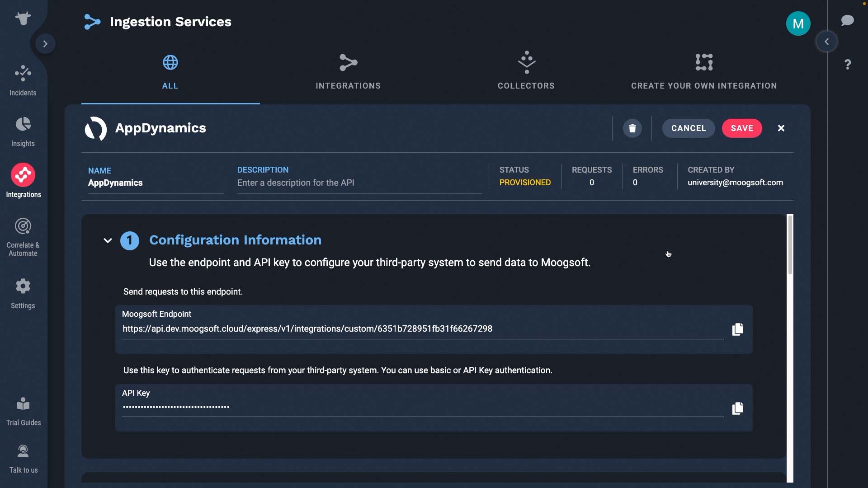The height and width of the screenshot is (488, 868).
Task: Collapse the Configuration Information section
Action: tap(108, 240)
